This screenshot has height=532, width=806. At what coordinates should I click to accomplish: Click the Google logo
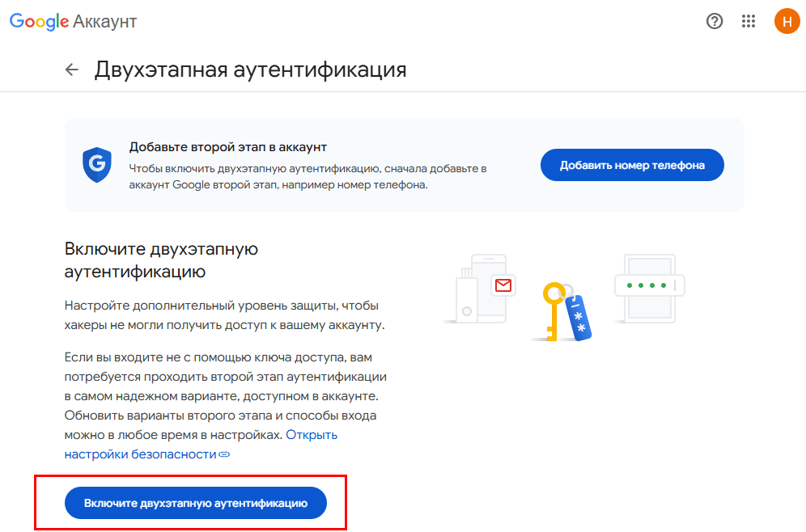coord(39,22)
